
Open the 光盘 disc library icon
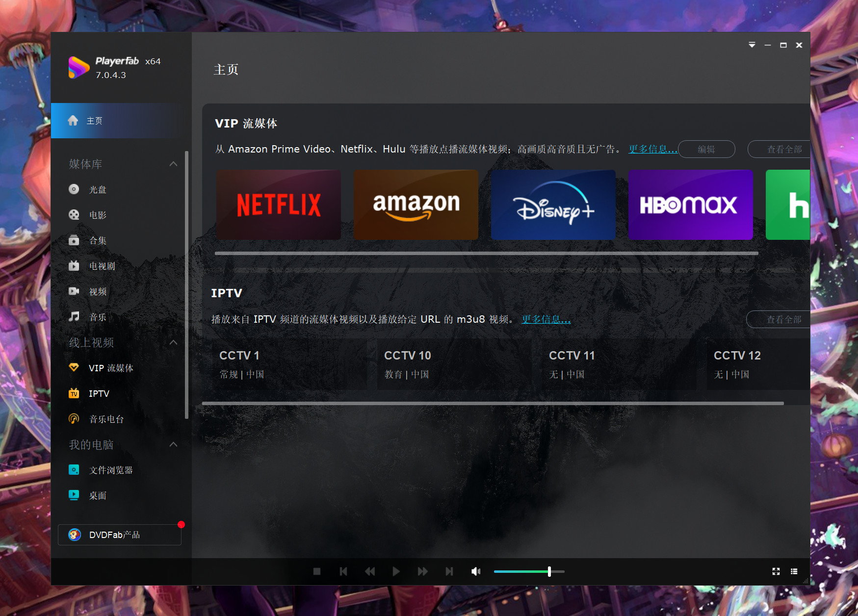point(74,189)
